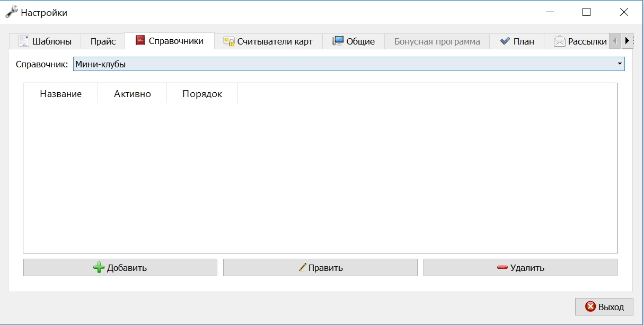Click the pencil icon on Править
This screenshot has width=644, height=325.
pyautogui.click(x=303, y=268)
